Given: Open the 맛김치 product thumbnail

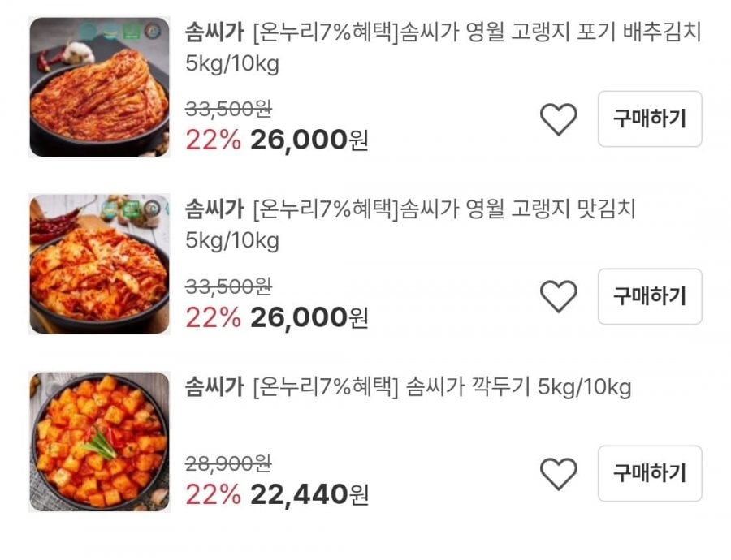Looking at the screenshot, I should point(99,264).
